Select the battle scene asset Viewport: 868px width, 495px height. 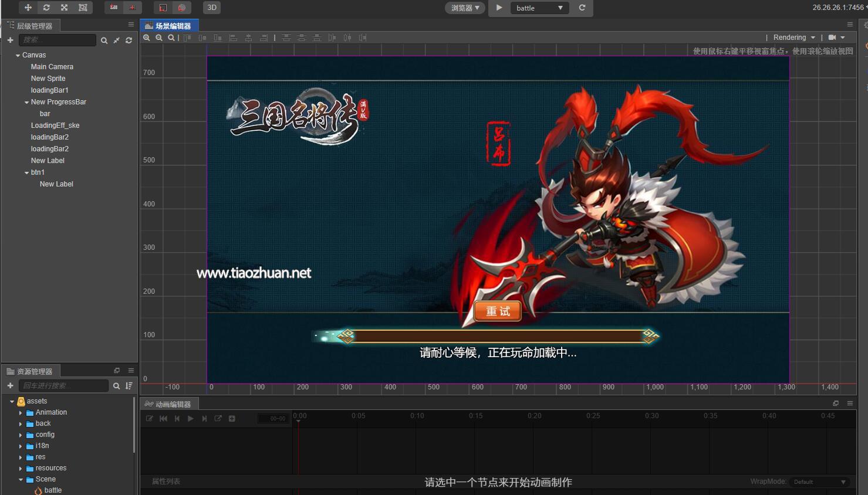tap(52, 490)
